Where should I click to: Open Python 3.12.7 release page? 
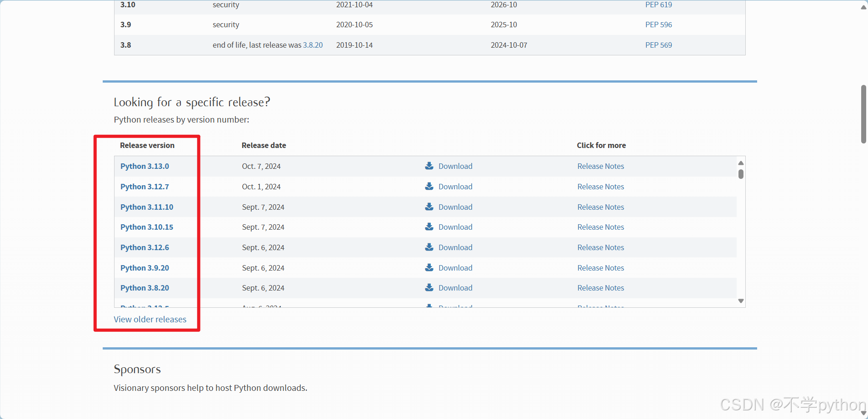[x=145, y=187]
